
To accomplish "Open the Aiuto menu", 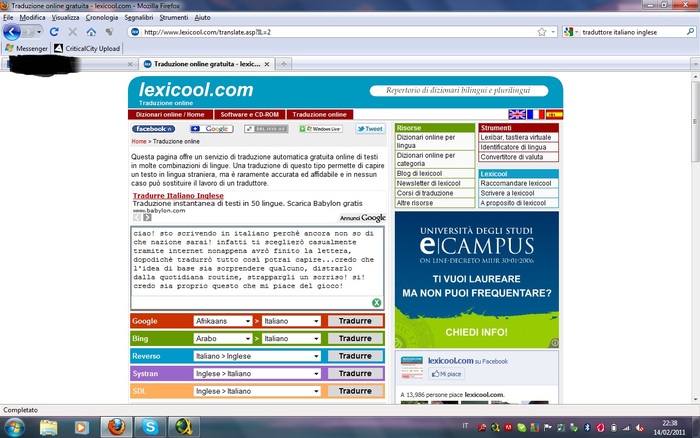I will (x=202, y=17).
